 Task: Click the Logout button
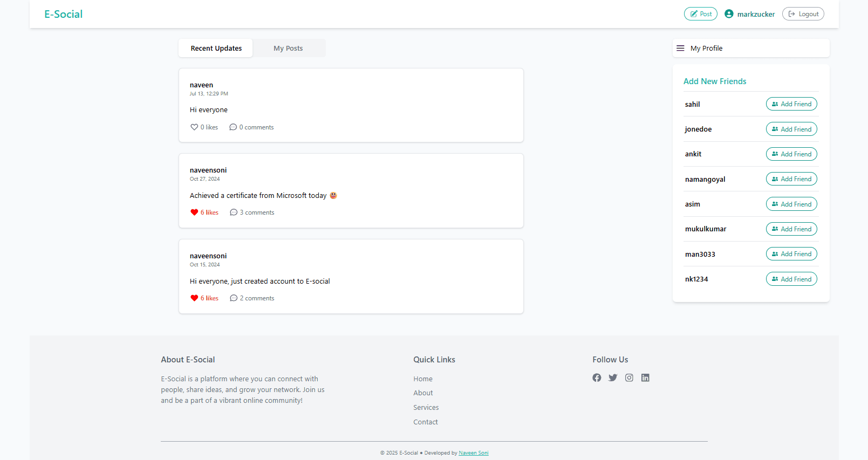pyautogui.click(x=803, y=14)
